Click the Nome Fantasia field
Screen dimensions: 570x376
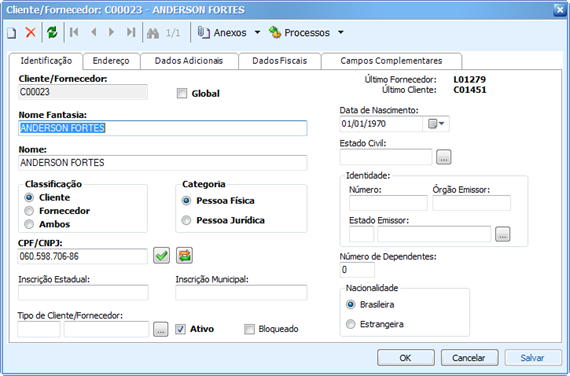pyautogui.click(x=163, y=128)
